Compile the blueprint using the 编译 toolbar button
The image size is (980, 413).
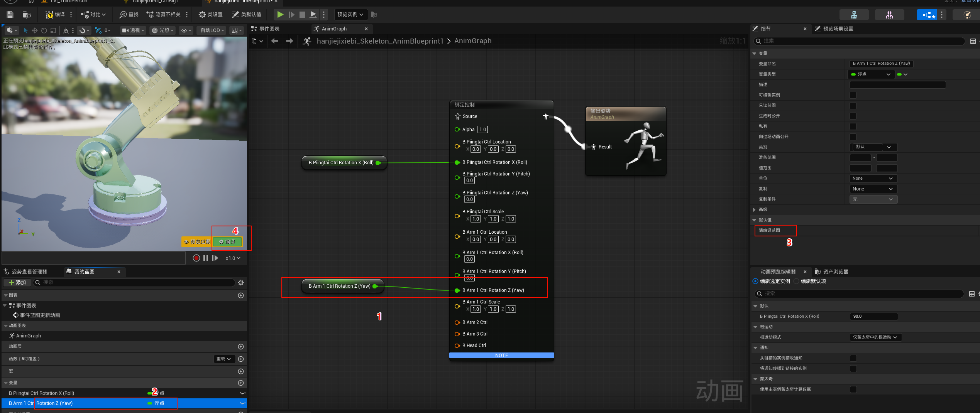point(55,15)
